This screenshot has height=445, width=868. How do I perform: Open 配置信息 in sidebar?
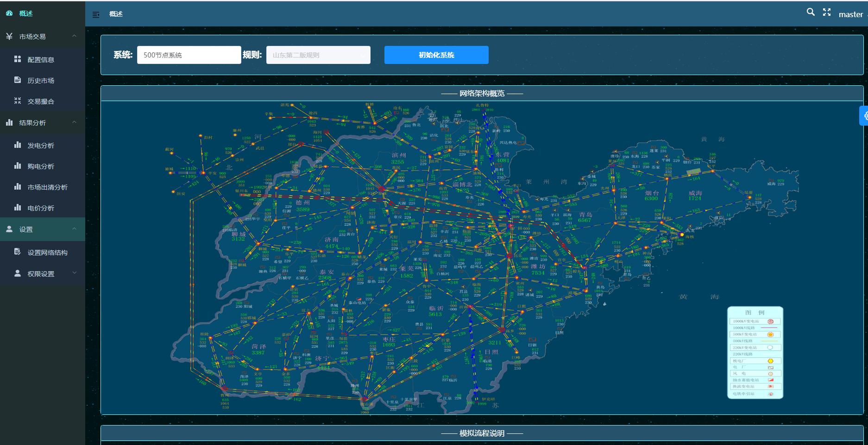pyautogui.click(x=41, y=60)
